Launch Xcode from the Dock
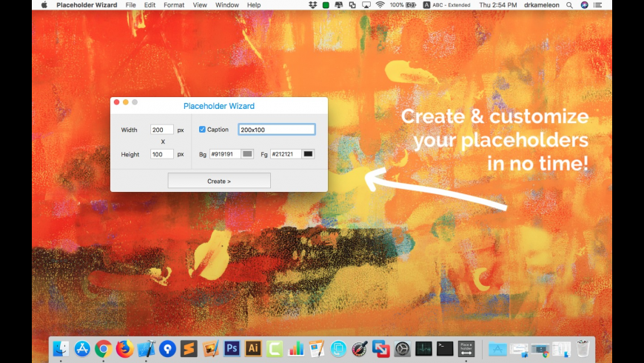Image resolution: width=644 pixels, height=363 pixels. click(147, 349)
